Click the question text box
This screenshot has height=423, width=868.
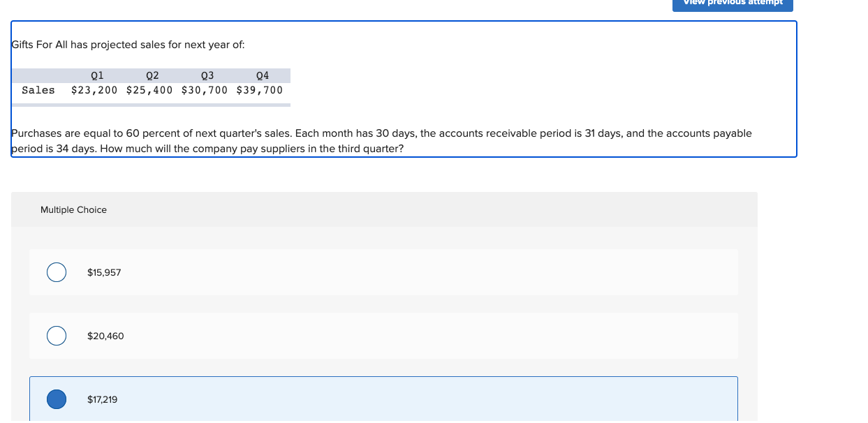(x=404, y=89)
